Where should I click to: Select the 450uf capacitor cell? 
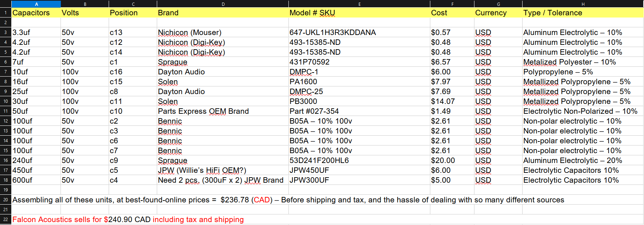(36, 170)
